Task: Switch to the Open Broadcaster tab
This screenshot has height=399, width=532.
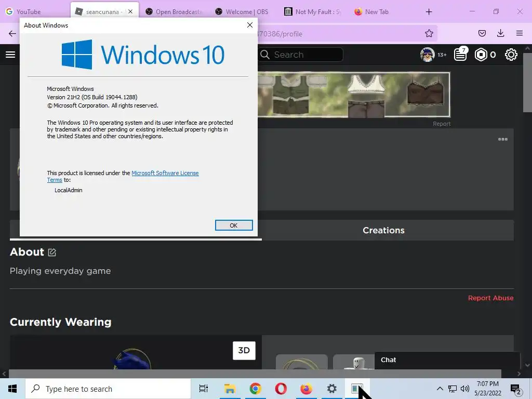Action: click(175, 11)
